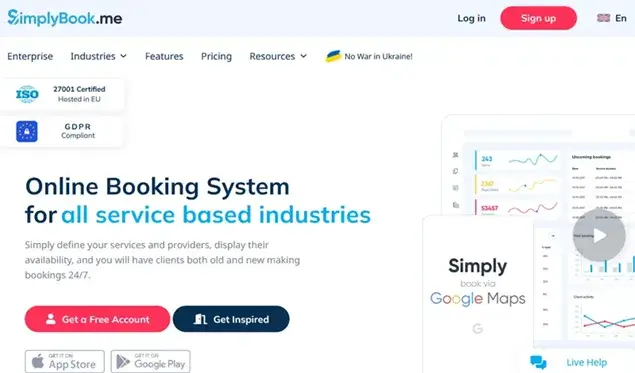Click the person icon on Free Account button
This screenshot has height=373, width=635.
coord(51,319)
